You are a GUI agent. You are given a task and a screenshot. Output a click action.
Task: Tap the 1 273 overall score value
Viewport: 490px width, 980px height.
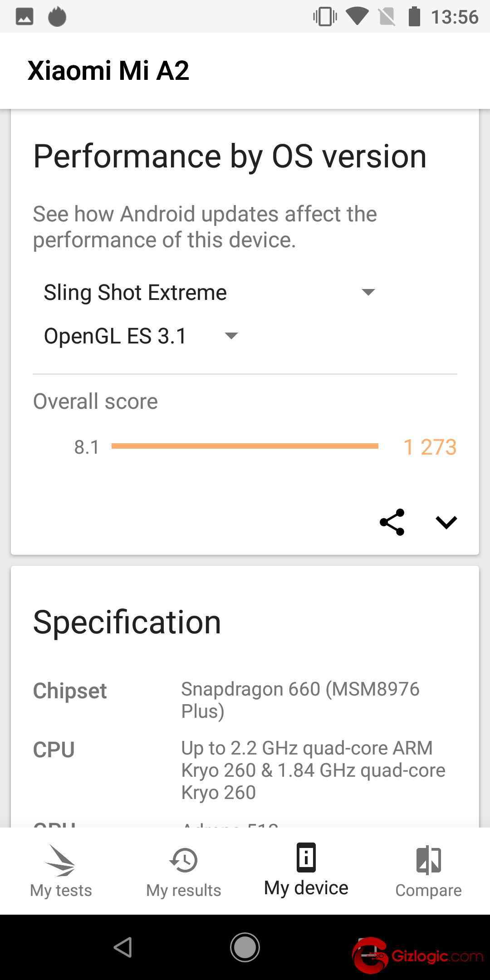tap(430, 447)
